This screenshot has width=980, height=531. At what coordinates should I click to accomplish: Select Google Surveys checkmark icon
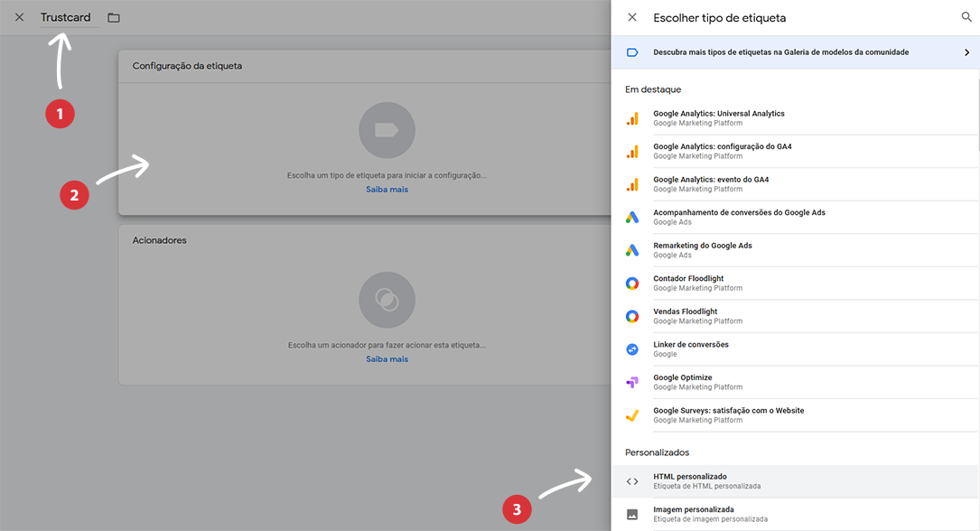[632, 415]
